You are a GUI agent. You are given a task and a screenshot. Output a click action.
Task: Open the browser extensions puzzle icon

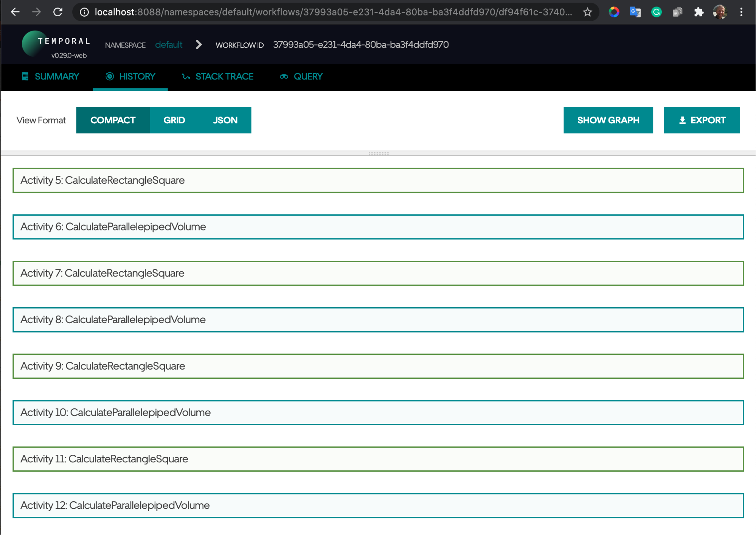tap(699, 12)
